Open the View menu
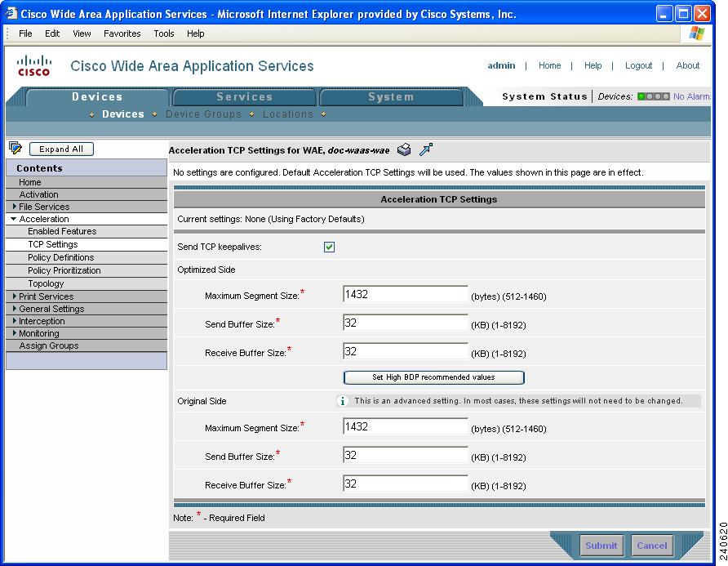The width and height of the screenshot is (728, 566). tap(82, 33)
